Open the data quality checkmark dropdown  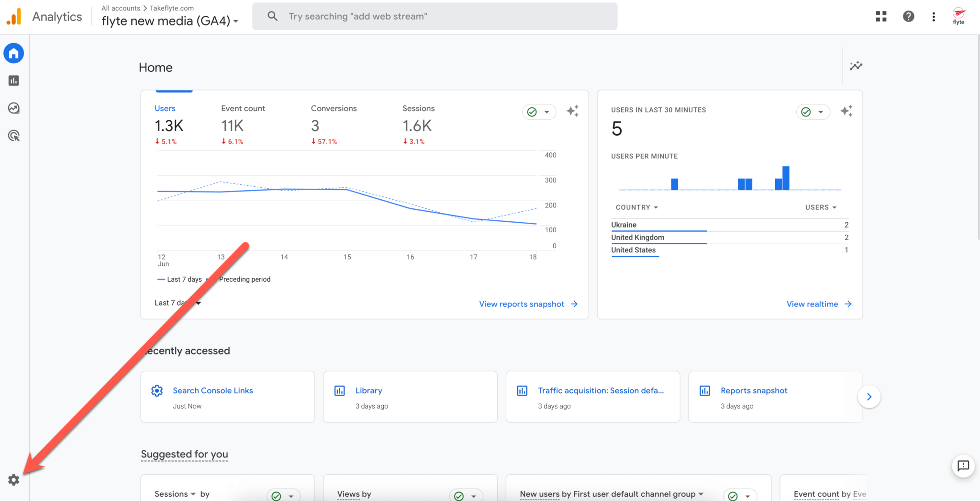coord(539,112)
